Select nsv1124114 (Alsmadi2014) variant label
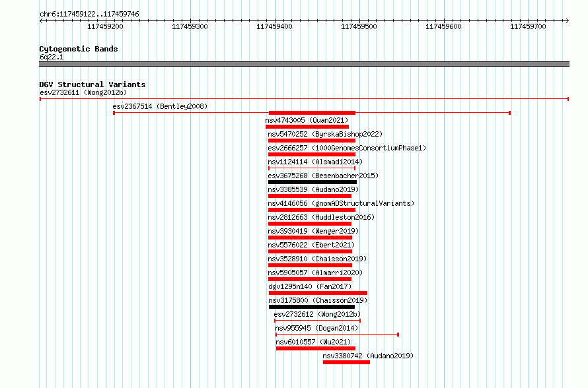Screen dimensions: 588x388 [315, 162]
